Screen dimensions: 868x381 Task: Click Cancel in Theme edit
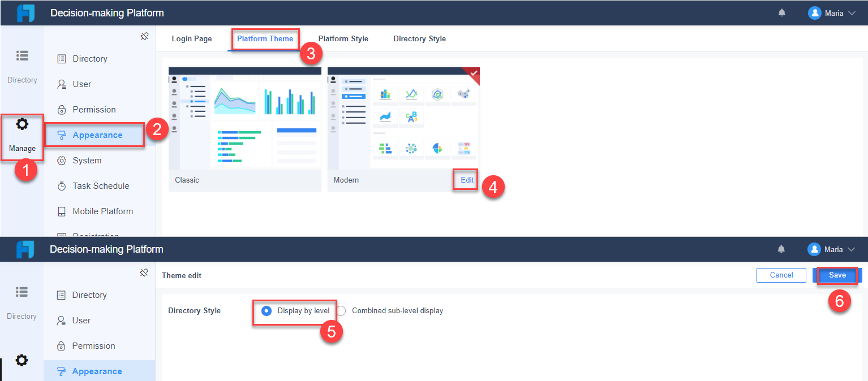tap(781, 275)
